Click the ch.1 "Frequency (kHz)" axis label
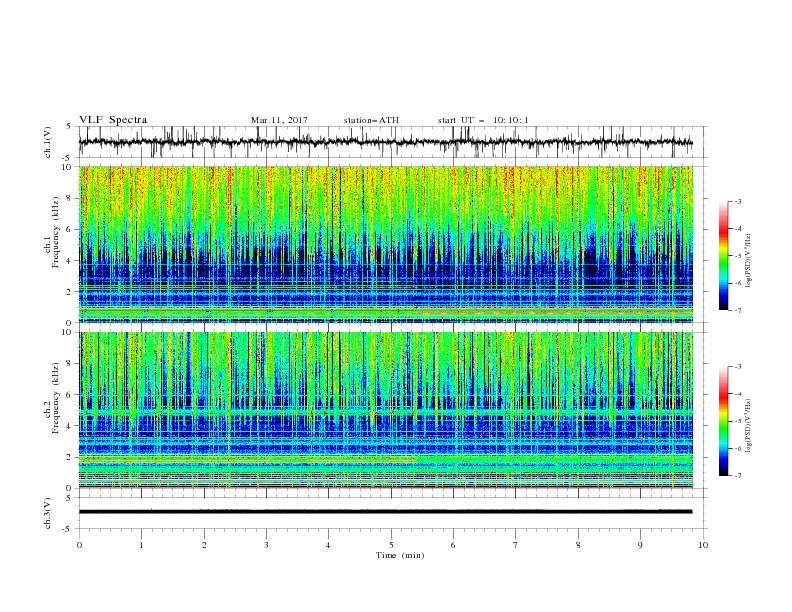Screen dimensions: 792x612 (x=57, y=231)
